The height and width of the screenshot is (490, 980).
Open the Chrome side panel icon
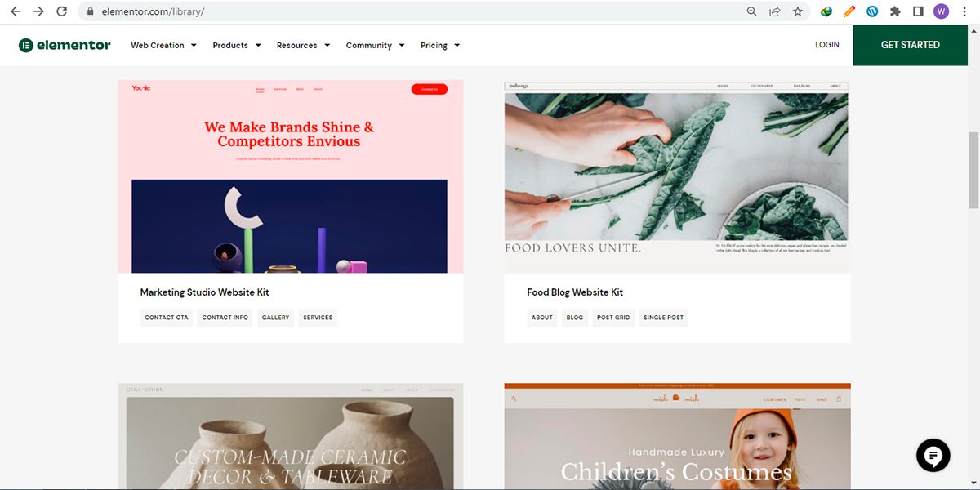[x=918, y=11]
